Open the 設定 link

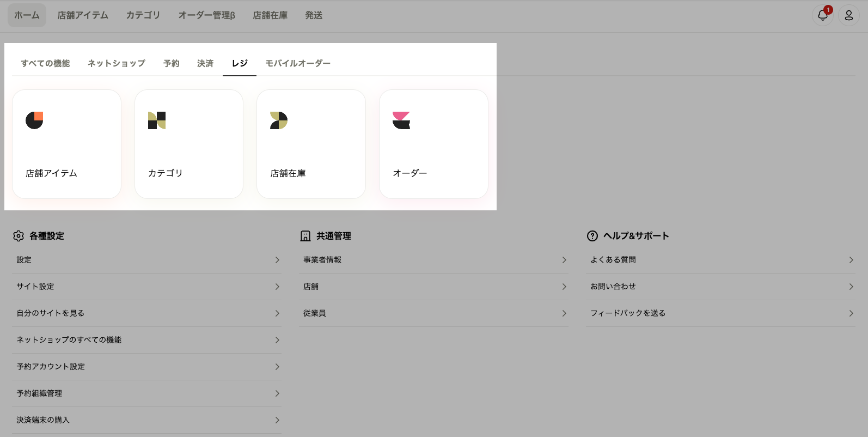tap(147, 260)
